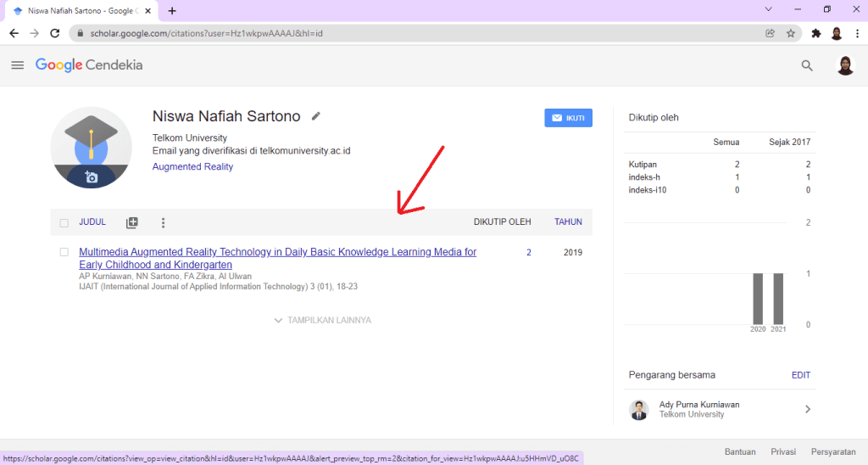The width and height of the screenshot is (868, 465).
Task: Tick the select-all checkbox beside JUDUL
Action: (64, 223)
